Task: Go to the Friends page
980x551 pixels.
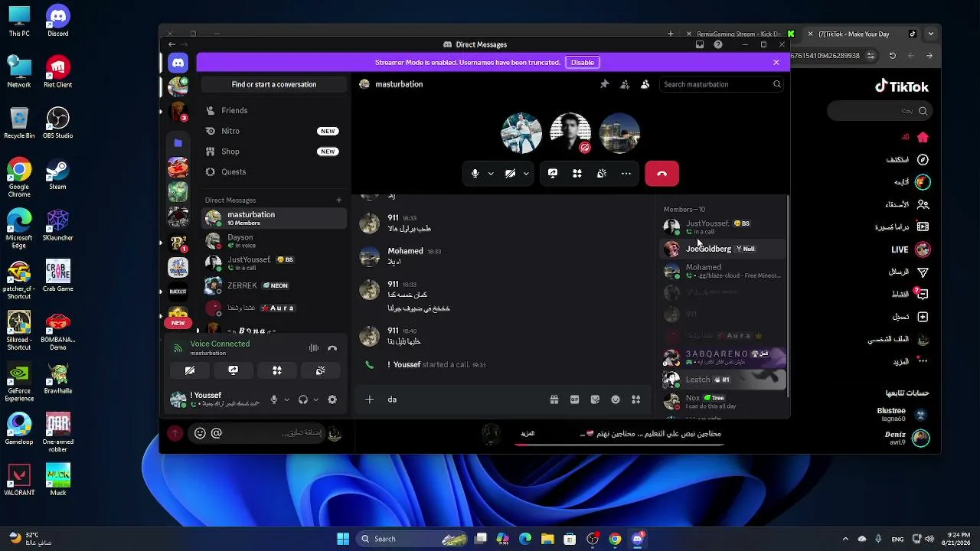Action: [274, 110]
